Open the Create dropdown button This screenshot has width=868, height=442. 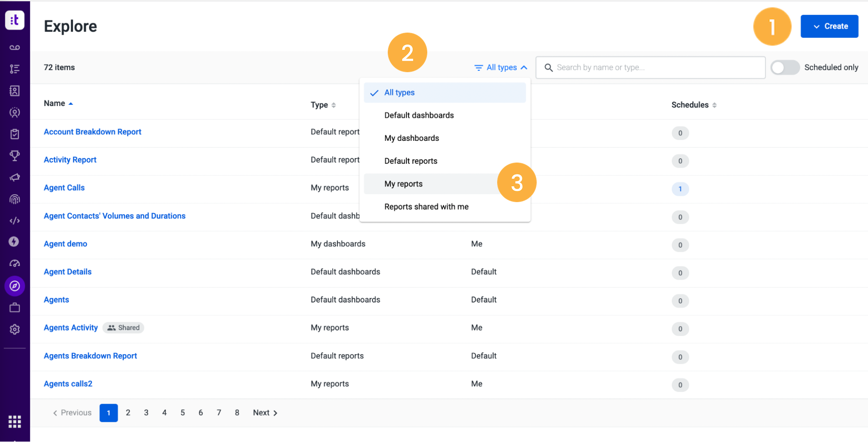(829, 26)
